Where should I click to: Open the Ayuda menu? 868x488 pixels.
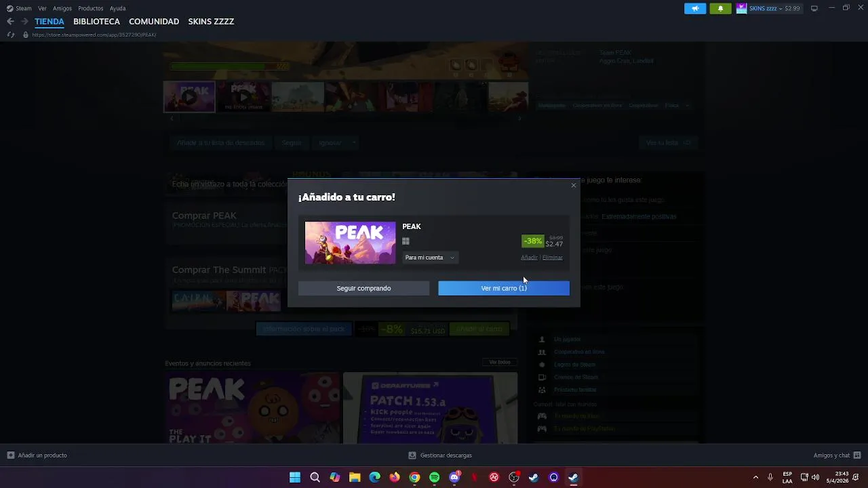coord(117,8)
